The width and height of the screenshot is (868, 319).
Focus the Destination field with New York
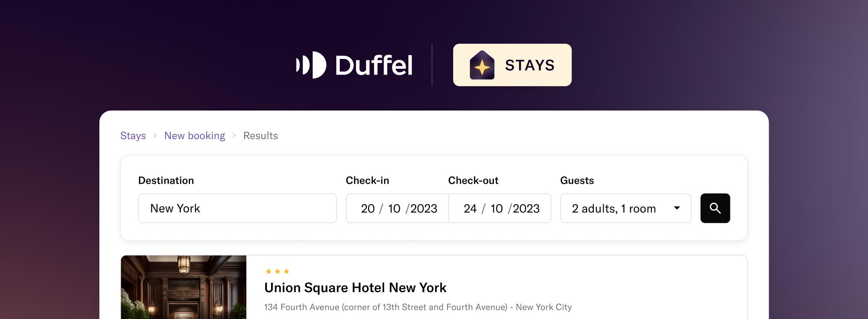click(237, 208)
